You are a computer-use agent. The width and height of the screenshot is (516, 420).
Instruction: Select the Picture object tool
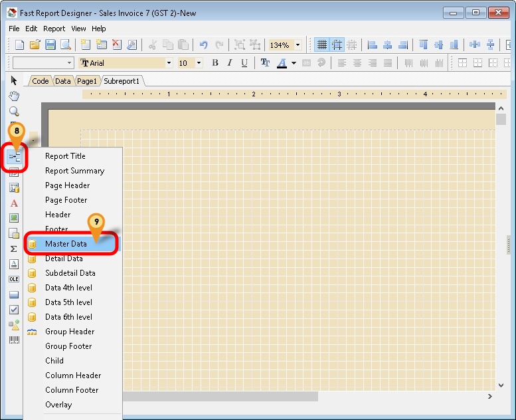tap(14, 218)
